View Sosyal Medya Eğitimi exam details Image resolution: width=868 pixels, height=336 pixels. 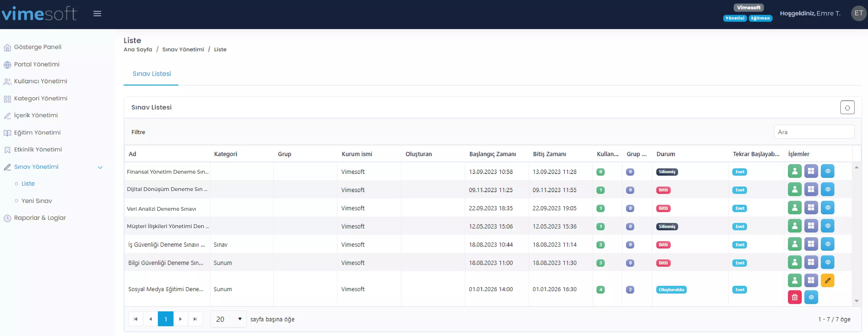(x=811, y=297)
